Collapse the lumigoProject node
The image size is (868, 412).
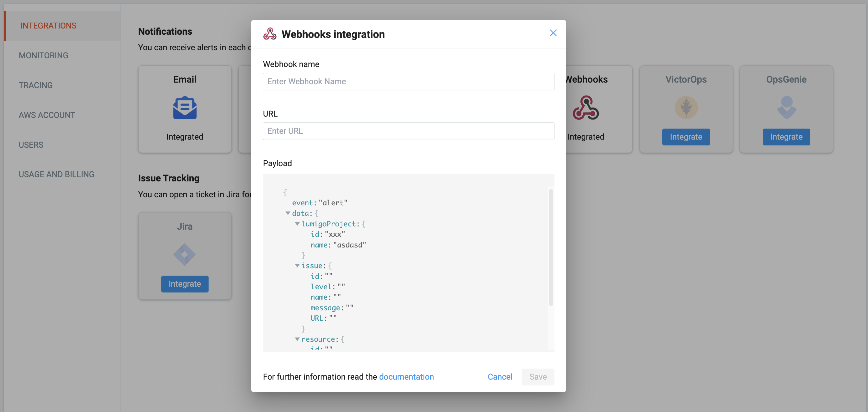(x=297, y=224)
